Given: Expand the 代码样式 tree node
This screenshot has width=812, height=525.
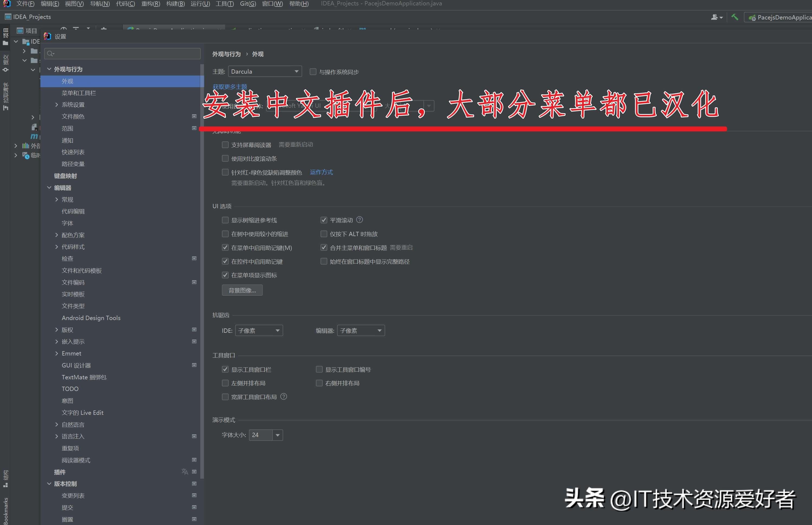Looking at the screenshot, I should (x=57, y=247).
